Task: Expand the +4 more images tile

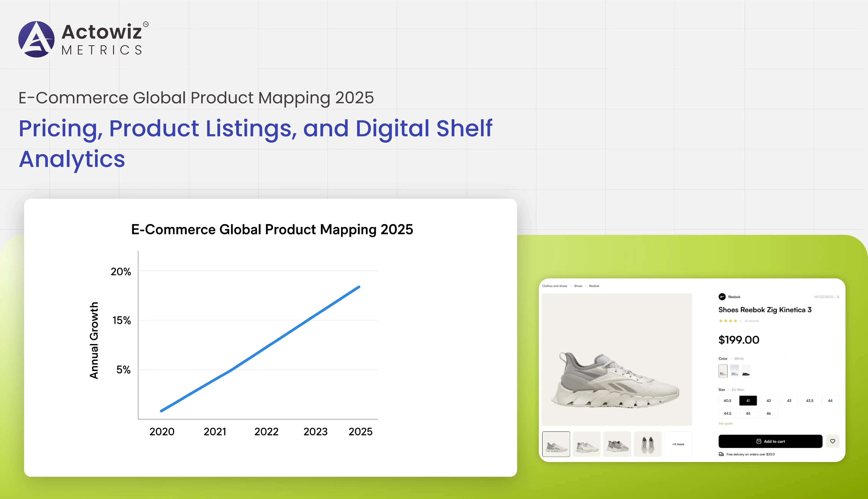Action: click(678, 444)
